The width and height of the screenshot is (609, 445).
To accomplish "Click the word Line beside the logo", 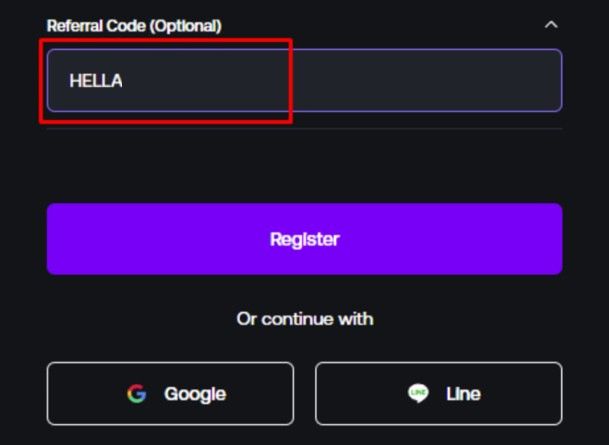I will click(x=463, y=394).
